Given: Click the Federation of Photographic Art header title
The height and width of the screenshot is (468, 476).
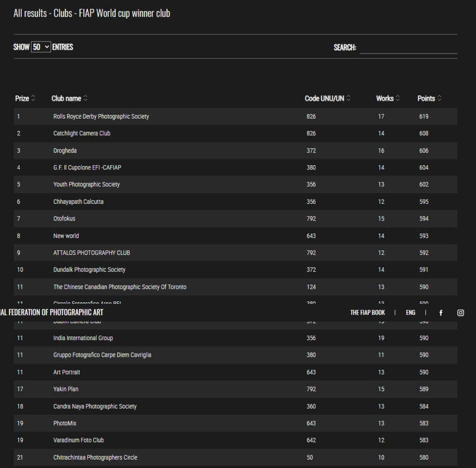Looking at the screenshot, I should click(52, 313).
